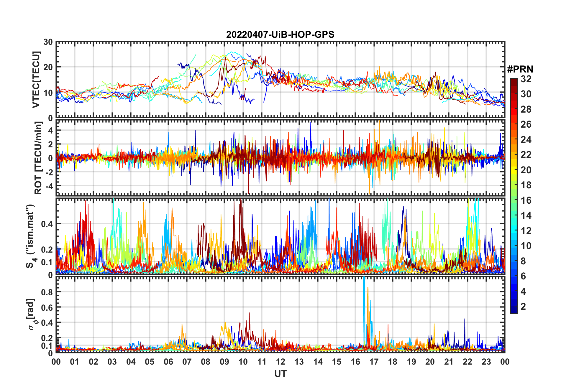Click colorbar tick label 2
Screen dimensions: 561x392
(x=523, y=307)
